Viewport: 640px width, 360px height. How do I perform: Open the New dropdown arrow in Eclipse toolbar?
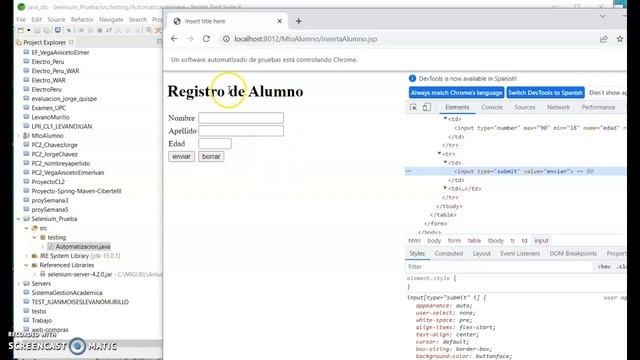point(29,30)
